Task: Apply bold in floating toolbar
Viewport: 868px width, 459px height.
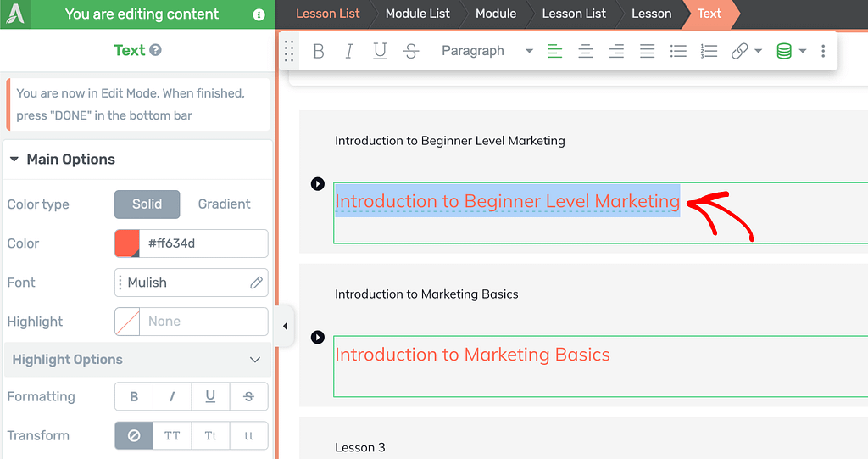Action: (319, 51)
